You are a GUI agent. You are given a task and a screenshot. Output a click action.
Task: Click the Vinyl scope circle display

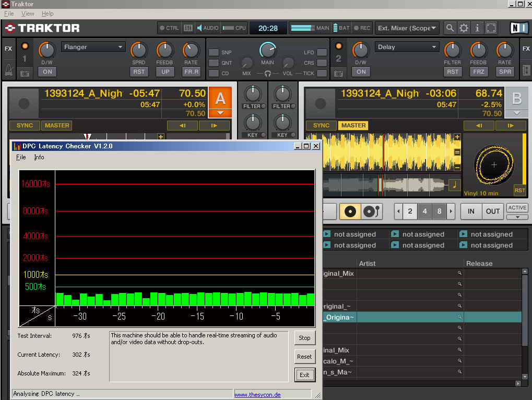494,165
